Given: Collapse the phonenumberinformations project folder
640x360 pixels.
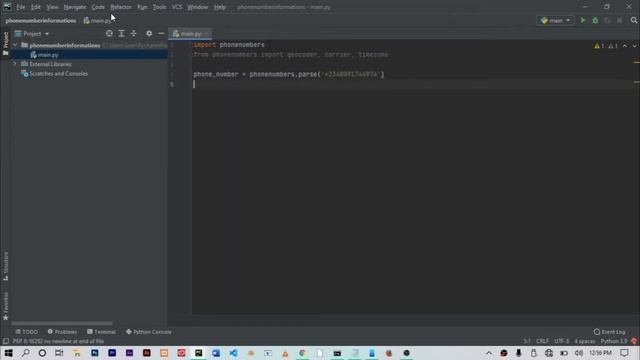Looking at the screenshot, I should point(15,45).
